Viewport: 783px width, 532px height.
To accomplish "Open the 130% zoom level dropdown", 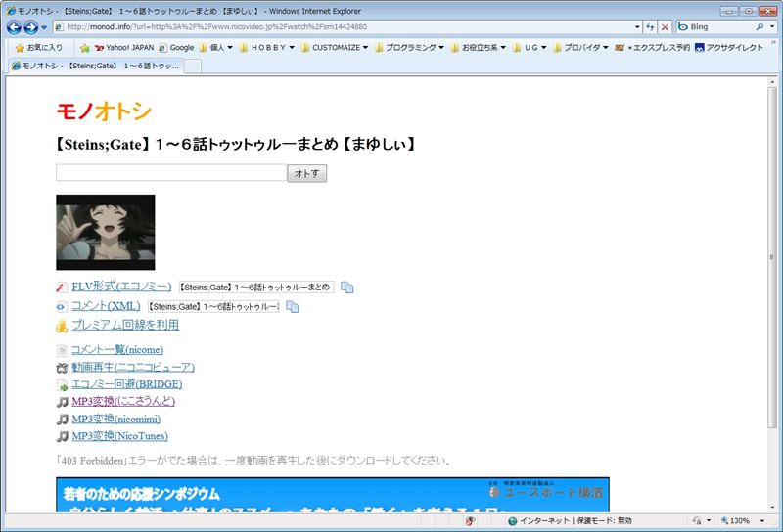I will click(762, 521).
